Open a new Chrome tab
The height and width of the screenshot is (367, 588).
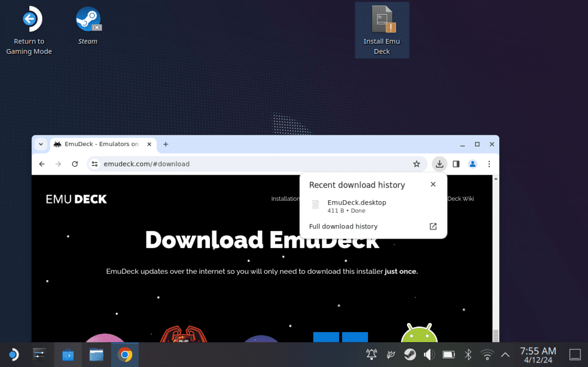(166, 144)
